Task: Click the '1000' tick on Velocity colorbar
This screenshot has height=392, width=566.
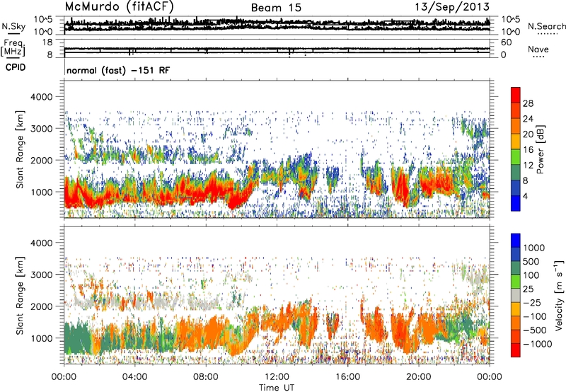Action: point(533,248)
